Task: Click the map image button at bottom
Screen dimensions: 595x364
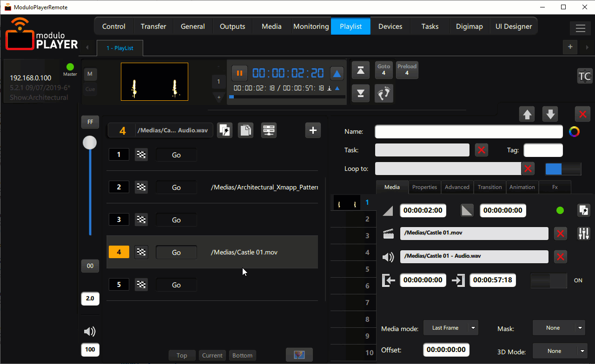Action: pos(299,355)
